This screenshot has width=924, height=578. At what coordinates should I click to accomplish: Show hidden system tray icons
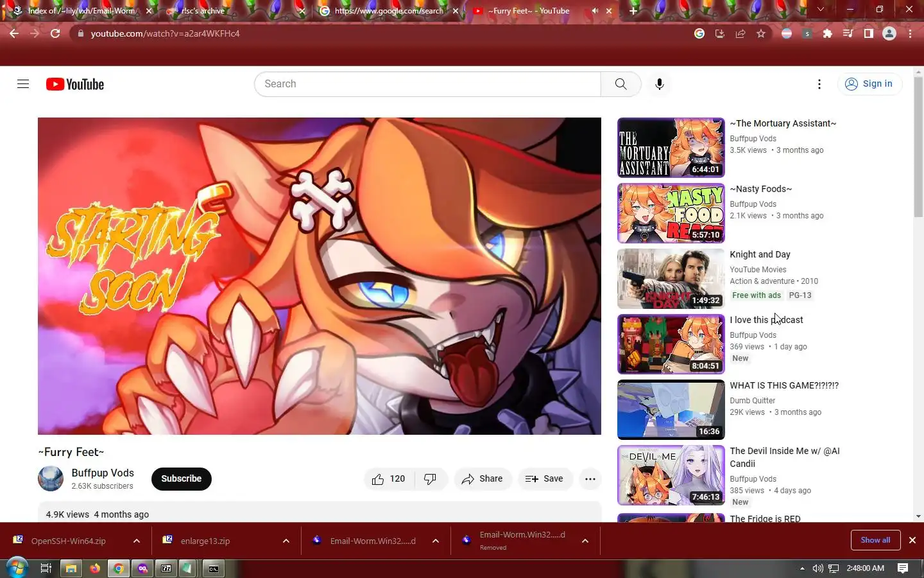pos(802,568)
